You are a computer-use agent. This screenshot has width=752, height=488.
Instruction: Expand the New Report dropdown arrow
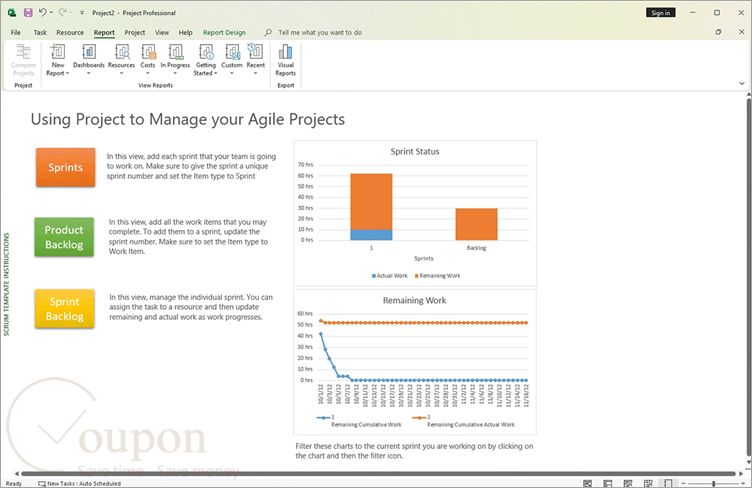(x=67, y=73)
